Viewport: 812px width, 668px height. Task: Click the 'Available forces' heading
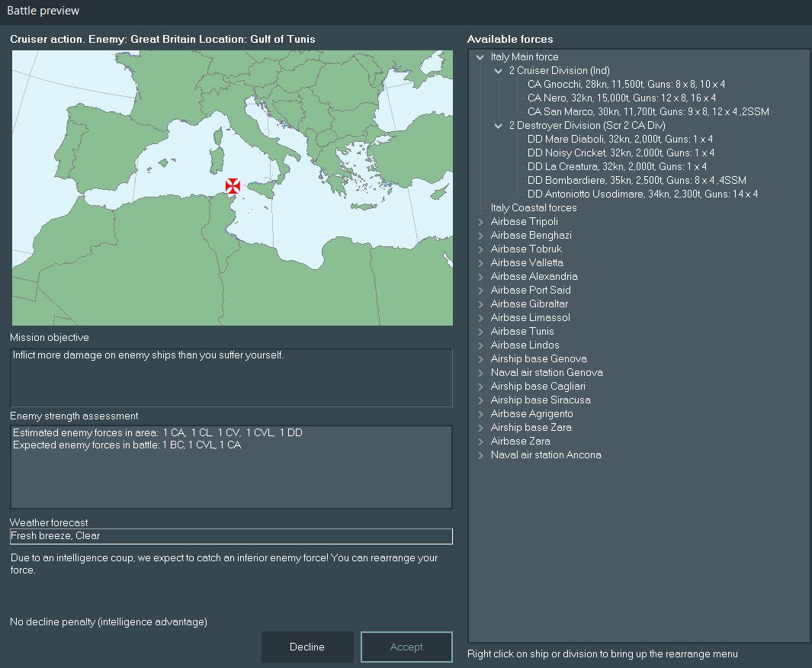pyautogui.click(x=510, y=40)
